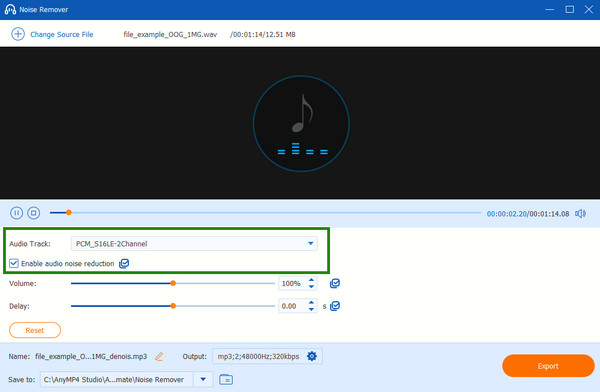Expand the Save to path dropdown
The height and width of the screenshot is (392, 600).
(203, 379)
